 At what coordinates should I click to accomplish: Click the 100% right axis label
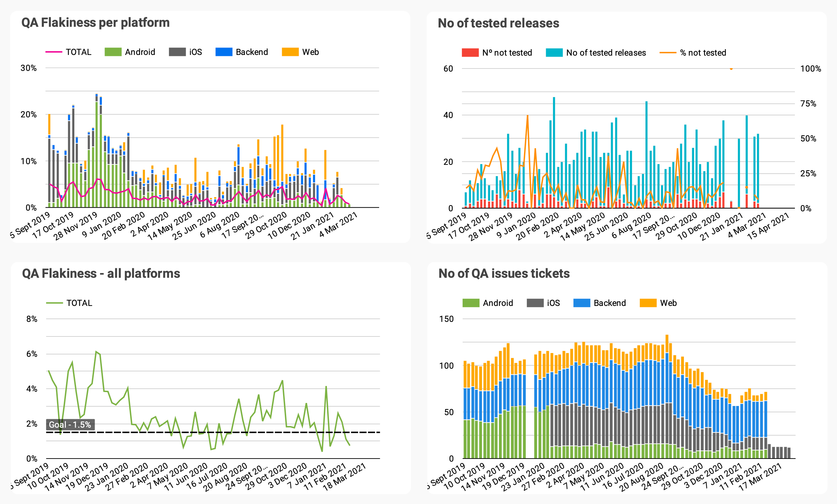(811, 69)
